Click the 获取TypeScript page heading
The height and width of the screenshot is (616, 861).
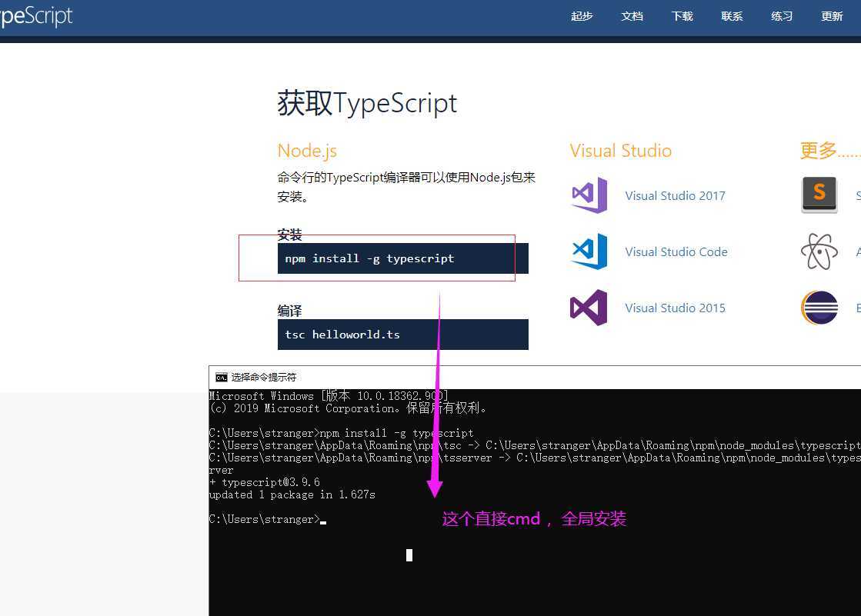367,103
